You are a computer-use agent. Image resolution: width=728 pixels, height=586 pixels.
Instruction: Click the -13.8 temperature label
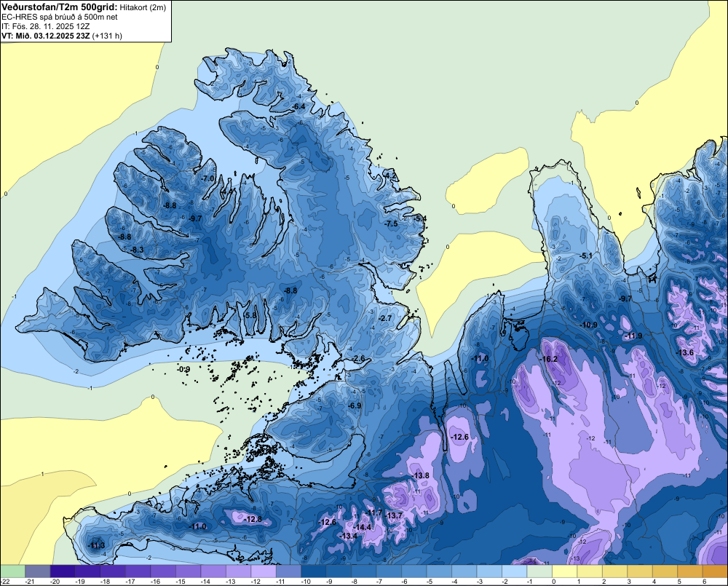click(421, 475)
